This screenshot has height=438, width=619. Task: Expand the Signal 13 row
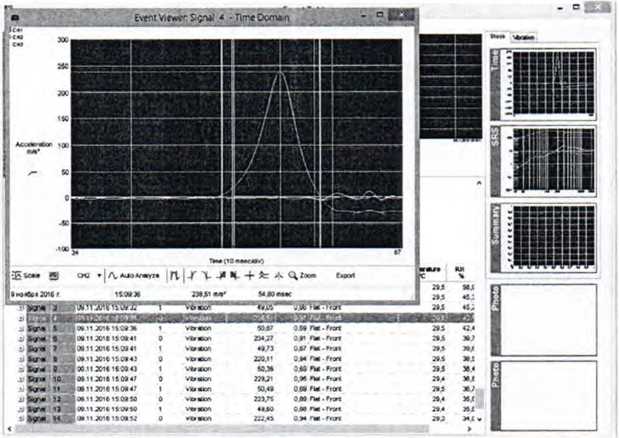point(21,409)
